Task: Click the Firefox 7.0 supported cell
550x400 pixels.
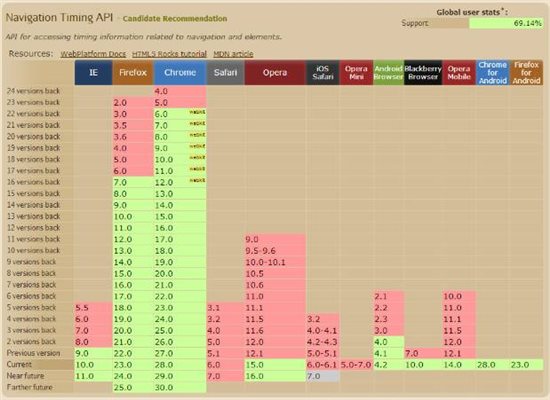Action: (x=133, y=182)
